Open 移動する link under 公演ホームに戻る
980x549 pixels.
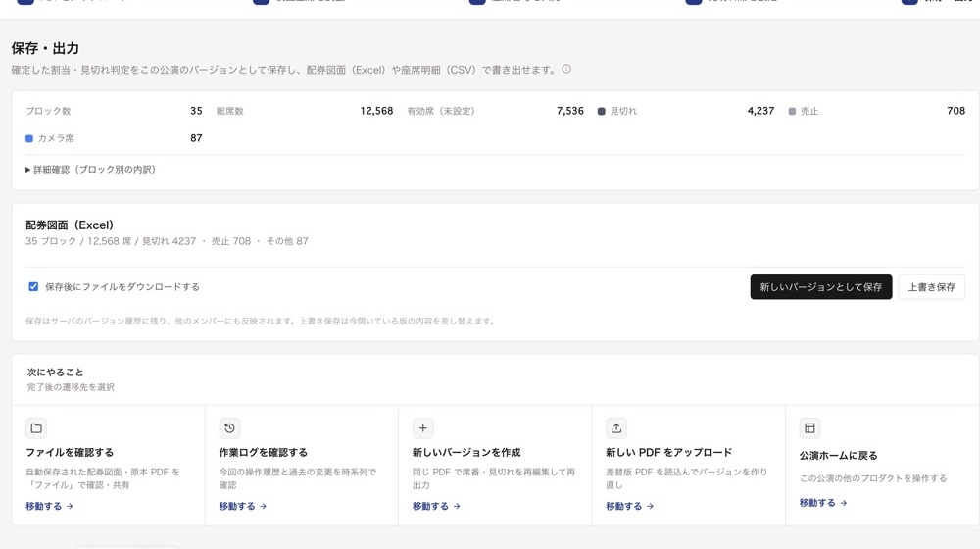[823, 503]
